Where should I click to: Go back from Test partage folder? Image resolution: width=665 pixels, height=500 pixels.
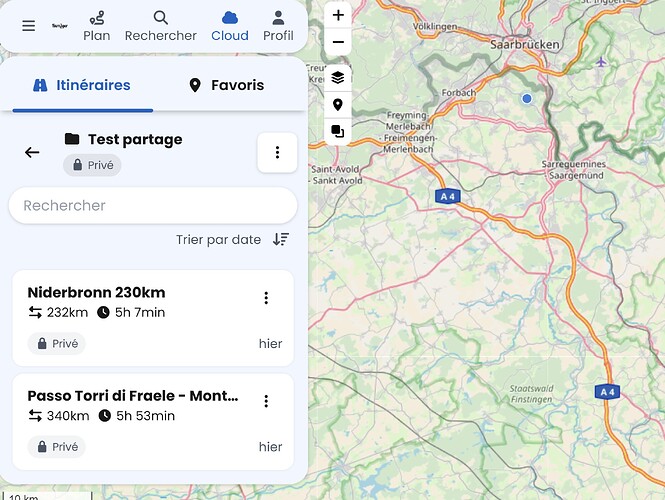pyautogui.click(x=32, y=152)
